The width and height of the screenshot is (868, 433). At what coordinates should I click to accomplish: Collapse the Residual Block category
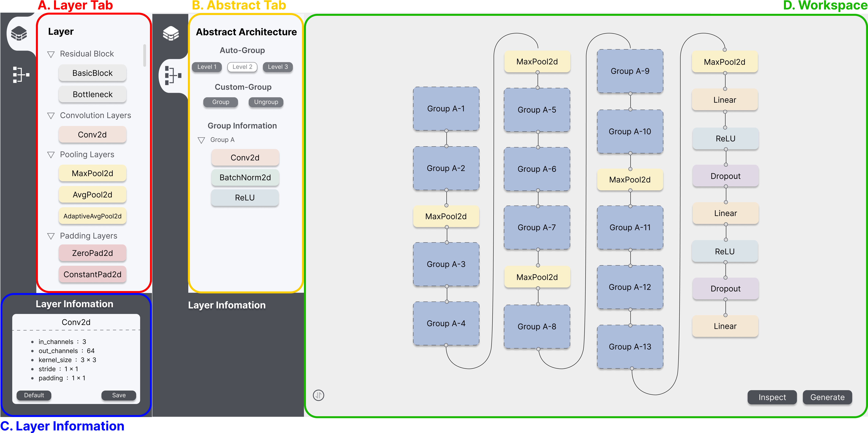pyautogui.click(x=51, y=54)
